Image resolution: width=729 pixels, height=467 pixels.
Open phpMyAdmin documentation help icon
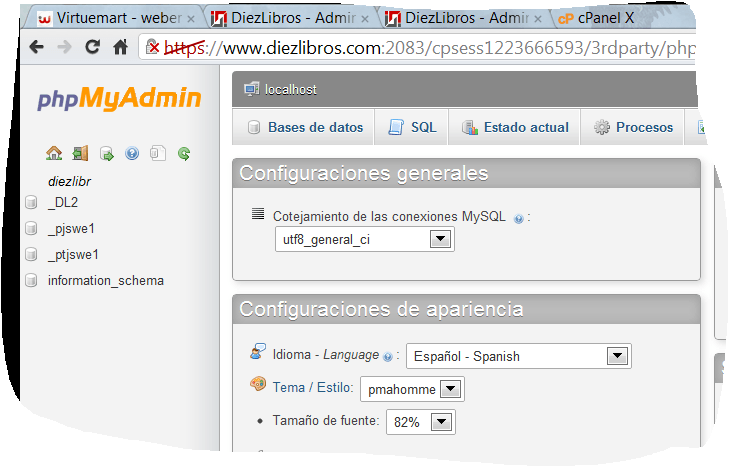tap(132, 153)
